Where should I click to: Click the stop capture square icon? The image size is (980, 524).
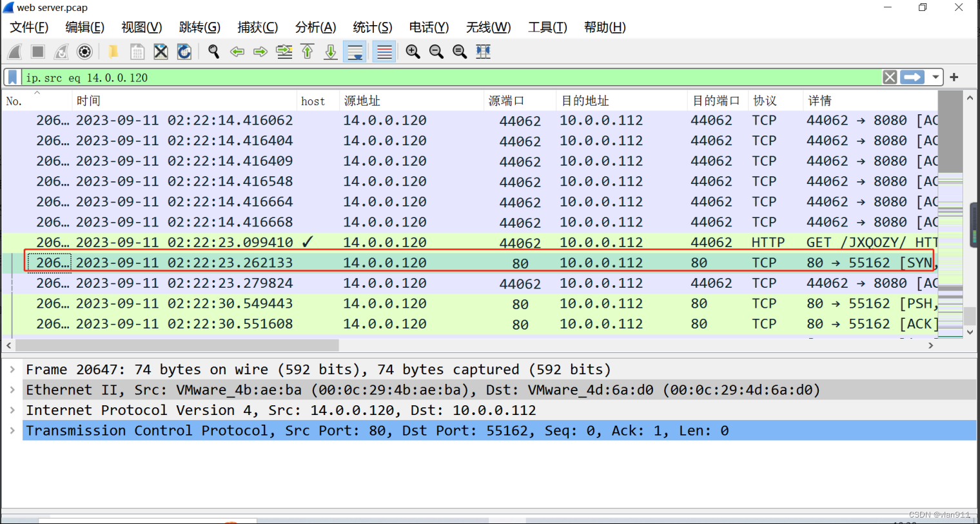click(38, 52)
